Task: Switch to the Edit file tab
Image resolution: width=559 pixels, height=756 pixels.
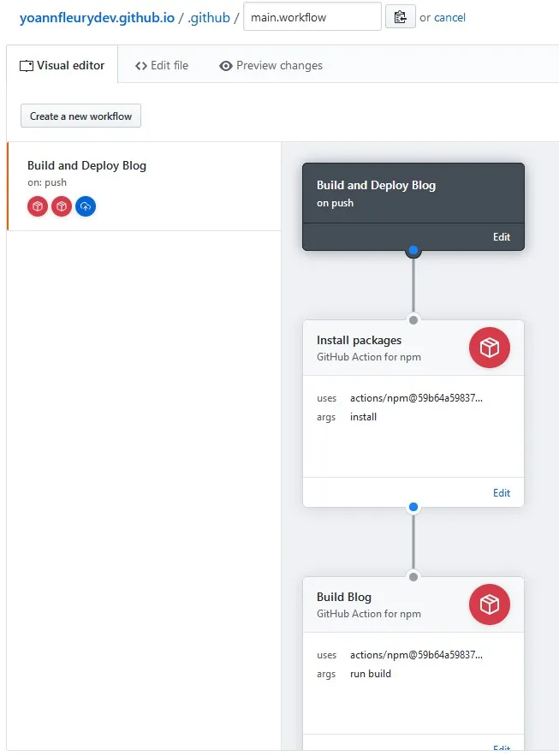Action: pyautogui.click(x=162, y=65)
